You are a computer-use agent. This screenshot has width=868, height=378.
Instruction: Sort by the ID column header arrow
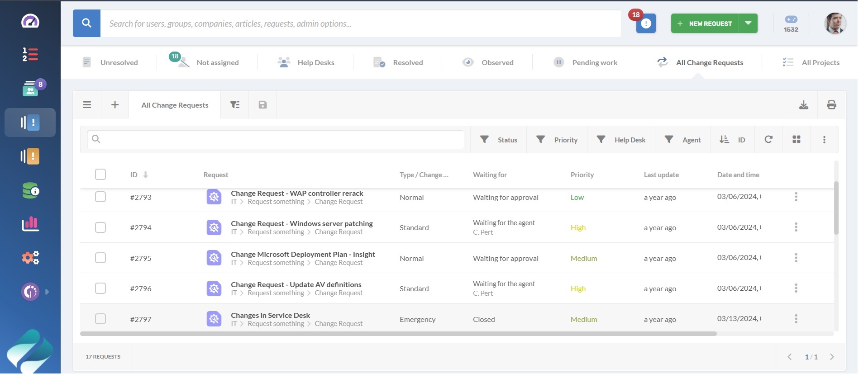[145, 175]
